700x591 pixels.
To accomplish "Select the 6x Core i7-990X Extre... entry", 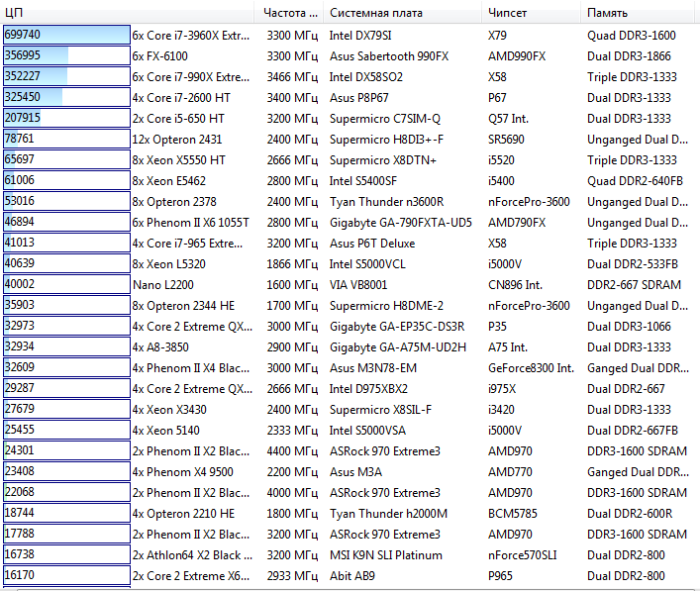I will 191,77.
